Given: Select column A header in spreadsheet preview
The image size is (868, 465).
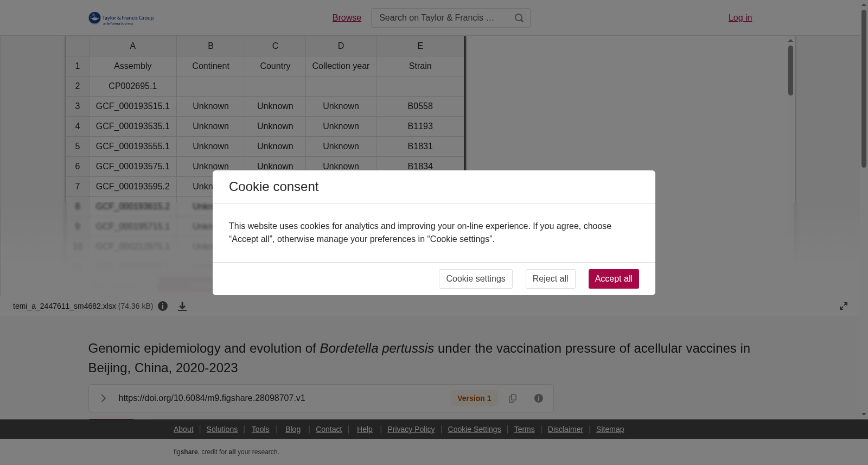Looking at the screenshot, I should pos(133,46).
